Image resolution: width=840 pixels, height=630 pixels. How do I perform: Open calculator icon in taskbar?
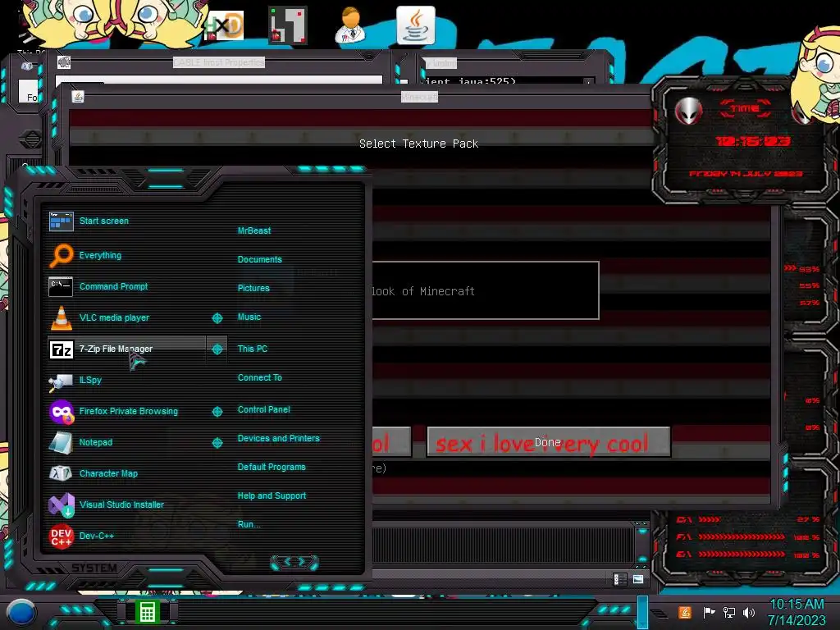tap(148, 612)
